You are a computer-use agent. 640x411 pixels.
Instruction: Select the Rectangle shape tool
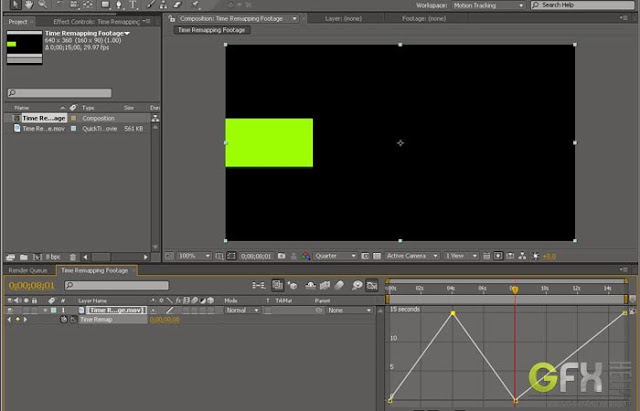105,4
